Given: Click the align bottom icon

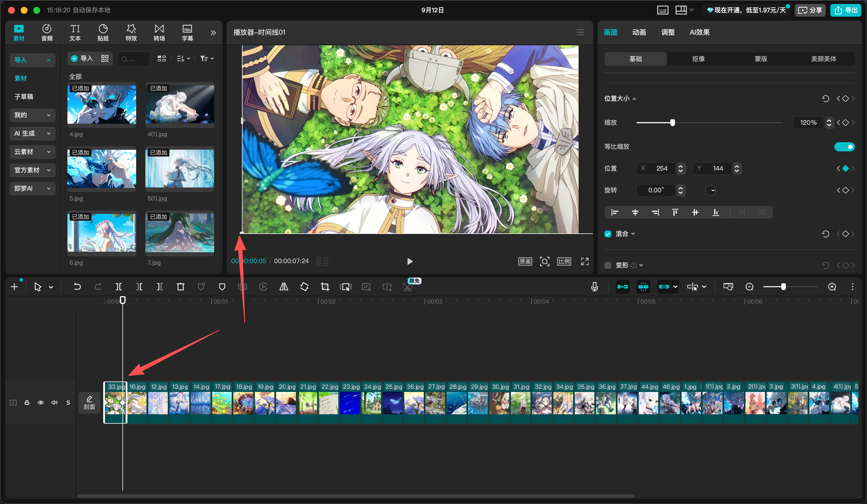Looking at the screenshot, I should point(716,212).
